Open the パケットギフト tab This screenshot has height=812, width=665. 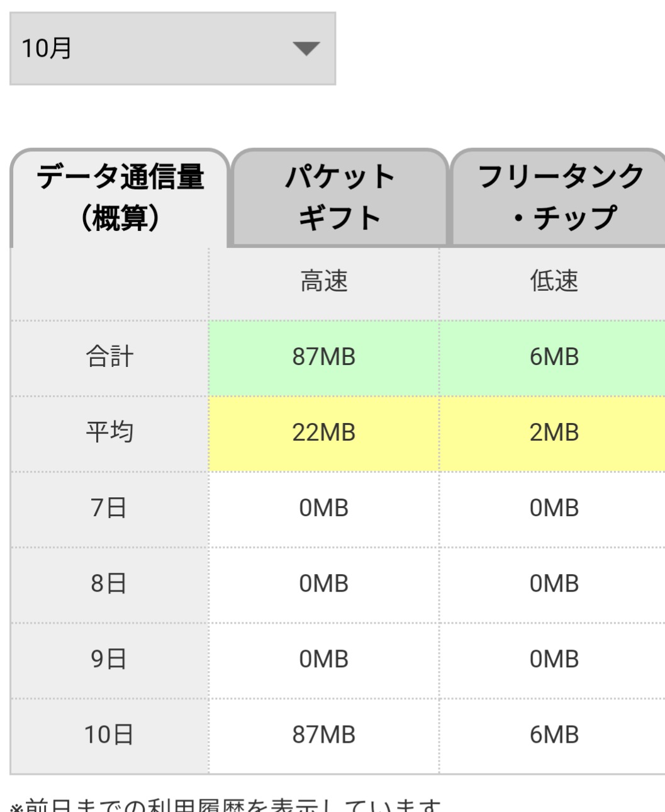[x=340, y=197]
